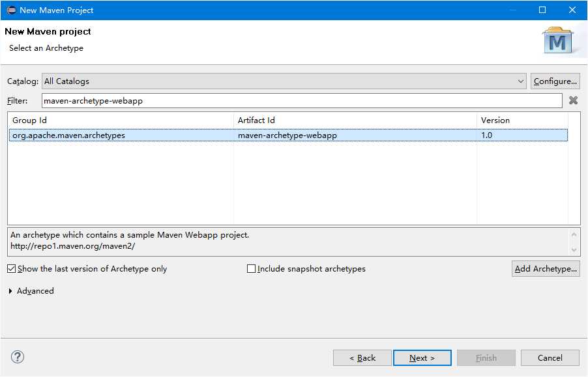This screenshot has height=377, width=588.
Task: Click the Version column header
Action: coord(522,120)
